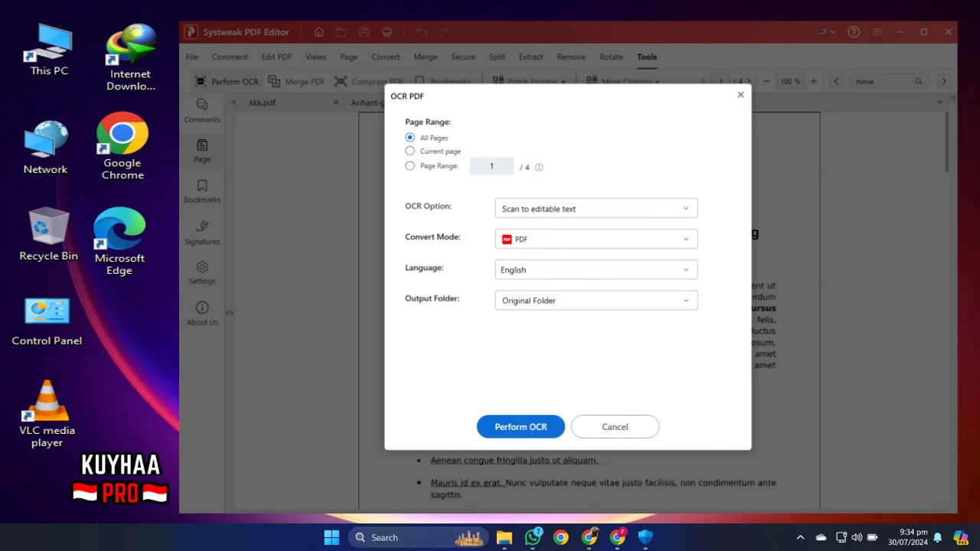Click the Save icon in title bar
The height and width of the screenshot is (551, 980).
click(x=364, y=32)
